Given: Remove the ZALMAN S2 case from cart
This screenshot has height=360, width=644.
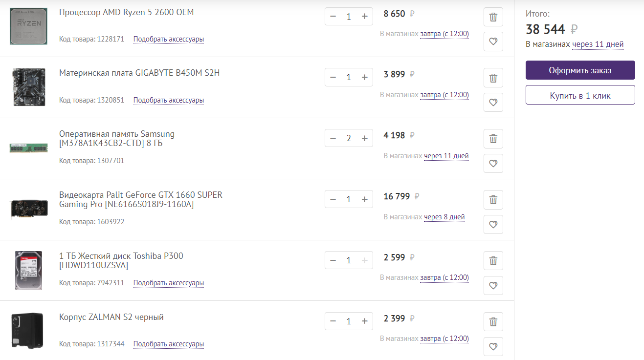Looking at the screenshot, I should [493, 322].
